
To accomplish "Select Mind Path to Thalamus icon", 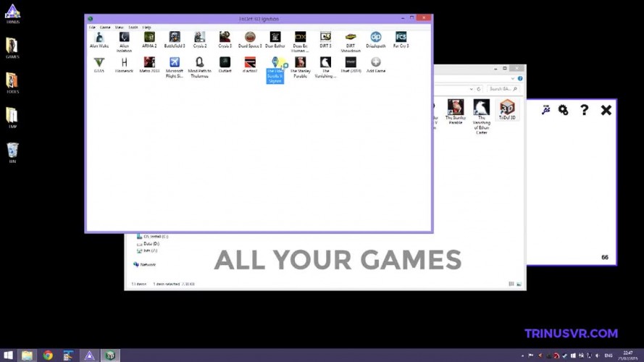I will (x=200, y=67).
